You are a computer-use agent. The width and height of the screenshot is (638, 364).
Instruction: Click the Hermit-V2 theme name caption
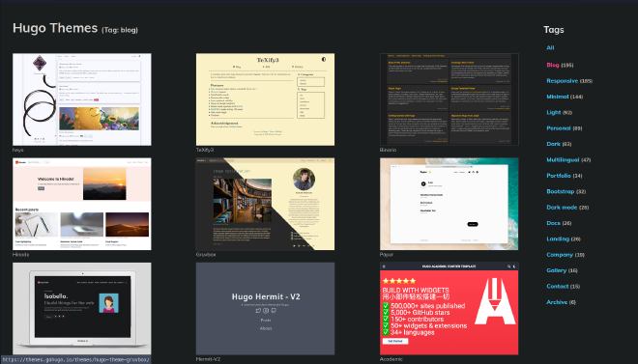(209, 359)
